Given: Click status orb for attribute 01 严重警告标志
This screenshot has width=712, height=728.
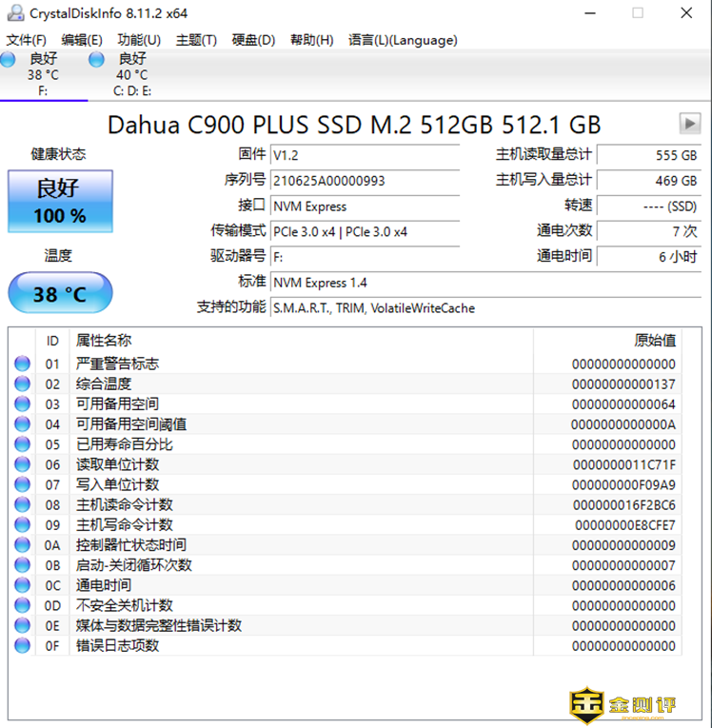Looking at the screenshot, I should pos(22,364).
